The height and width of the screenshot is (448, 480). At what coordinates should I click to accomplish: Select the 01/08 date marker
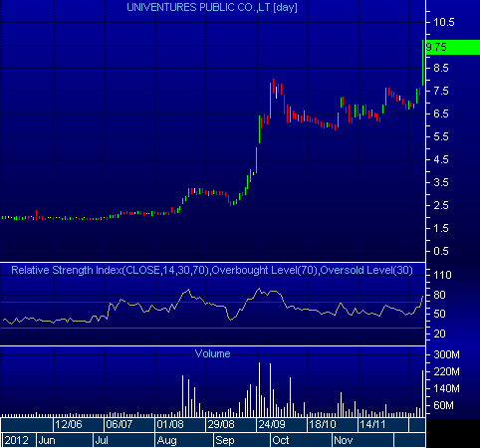(x=170, y=424)
